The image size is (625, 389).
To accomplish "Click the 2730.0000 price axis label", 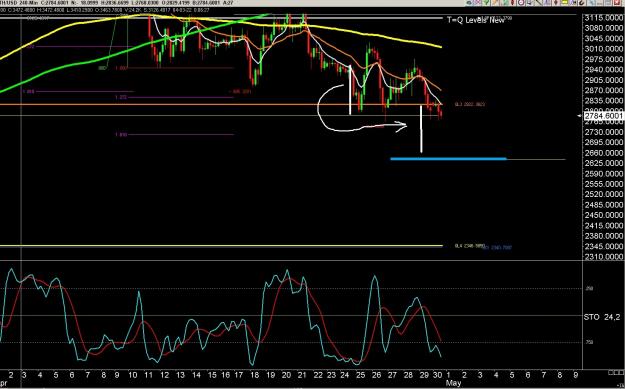I will pos(603,132).
